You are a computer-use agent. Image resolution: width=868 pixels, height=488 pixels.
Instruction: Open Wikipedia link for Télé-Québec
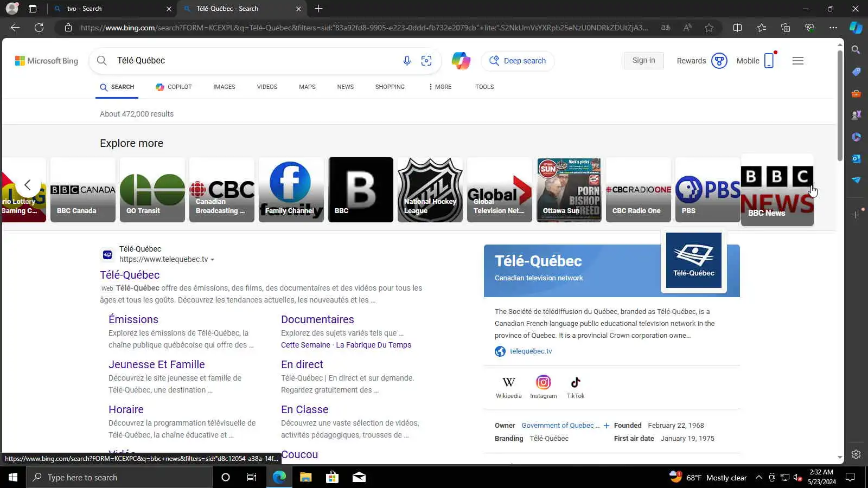click(509, 387)
